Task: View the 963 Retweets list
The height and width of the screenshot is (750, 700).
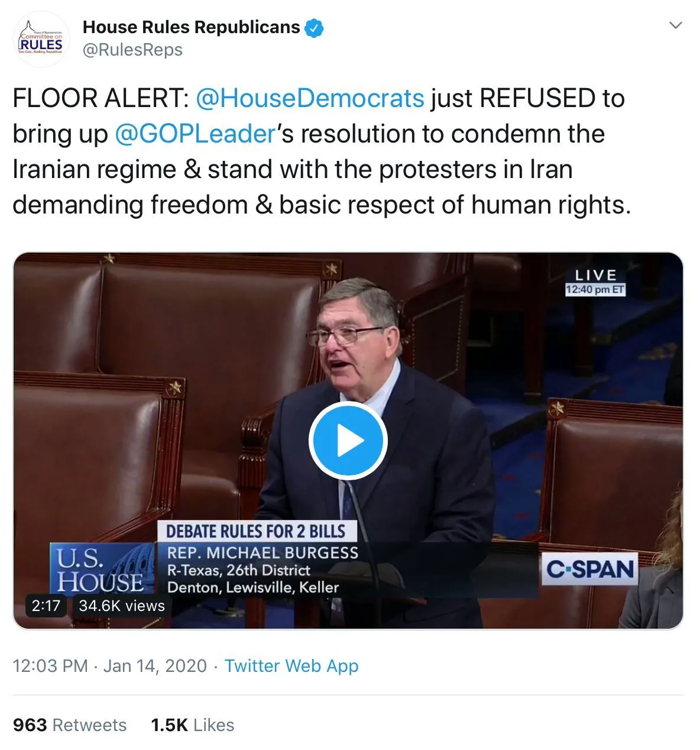Action: [x=70, y=725]
